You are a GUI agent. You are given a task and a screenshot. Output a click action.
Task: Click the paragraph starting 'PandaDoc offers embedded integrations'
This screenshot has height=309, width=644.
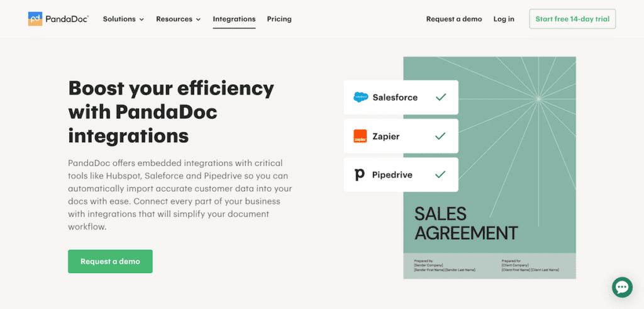click(180, 194)
